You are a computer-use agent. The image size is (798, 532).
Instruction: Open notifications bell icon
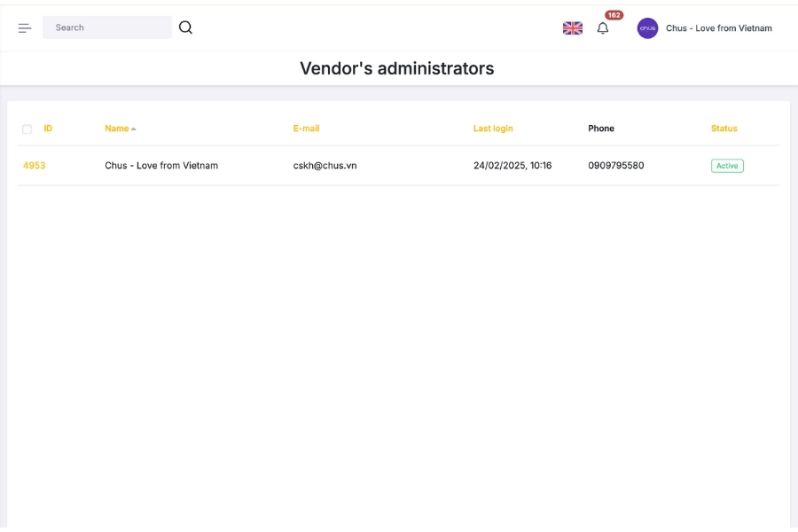[603, 28]
